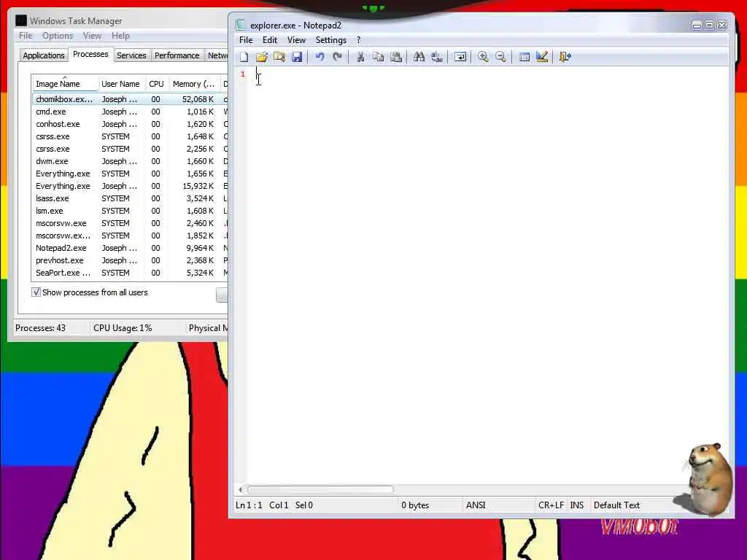Sort processes by Memory column header

(194, 84)
